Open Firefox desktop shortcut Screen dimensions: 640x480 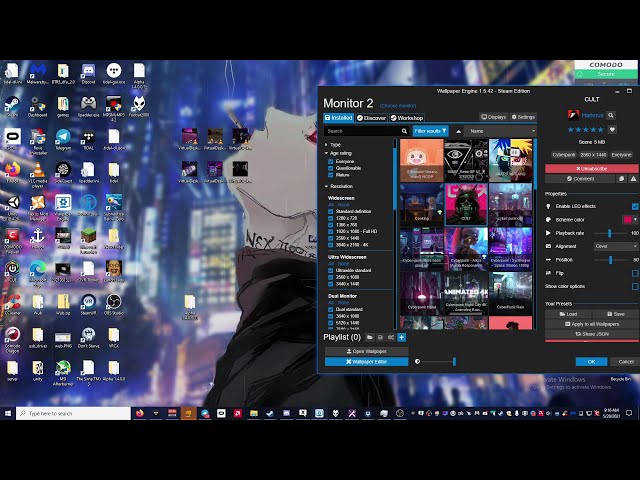click(x=12, y=173)
